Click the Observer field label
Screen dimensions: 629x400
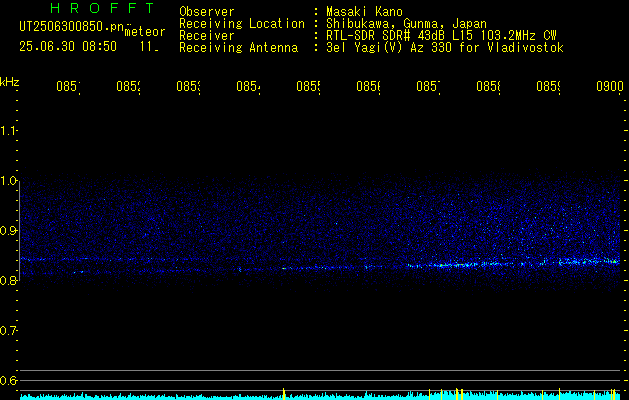[x=207, y=11]
